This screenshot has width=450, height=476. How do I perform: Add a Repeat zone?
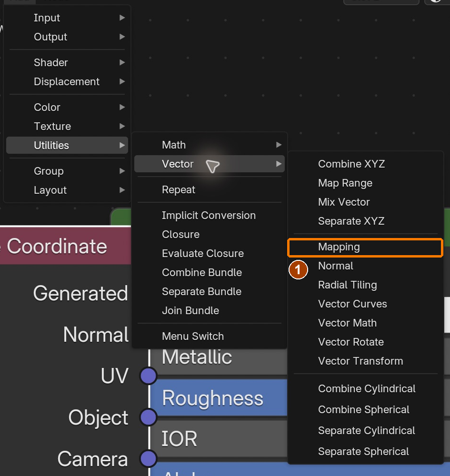(210, 190)
